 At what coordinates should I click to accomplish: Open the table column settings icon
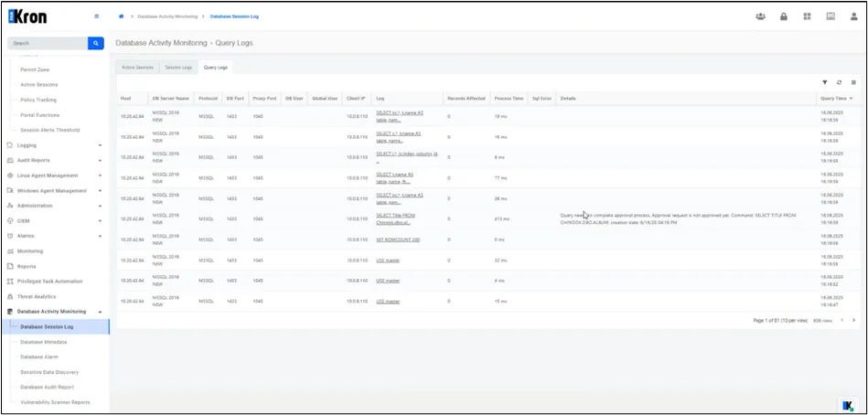(x=853, y=82)
